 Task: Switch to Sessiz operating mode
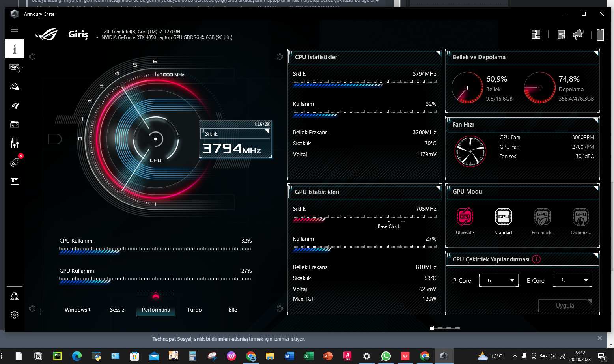117,310
